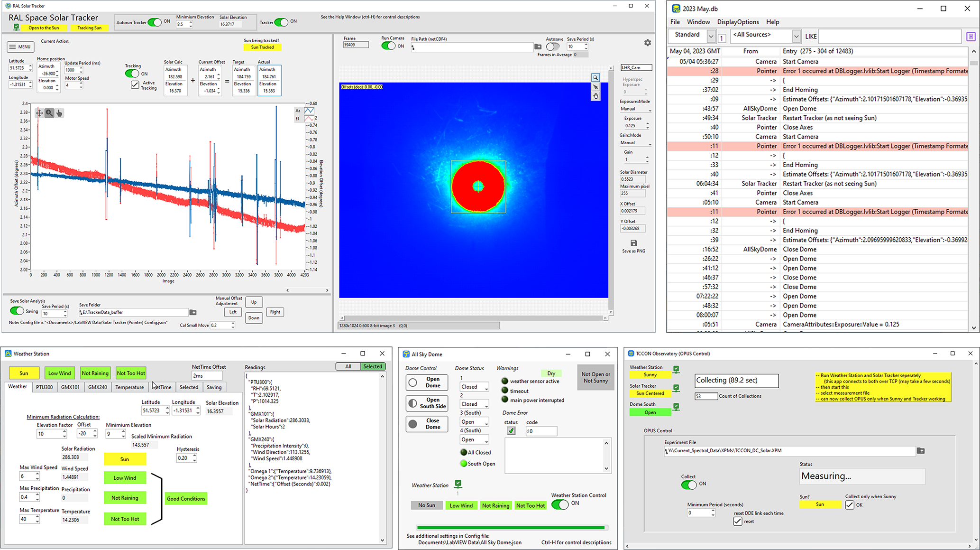Click the manual offset Up button
The image size is (980, 550).
(254, 302)
